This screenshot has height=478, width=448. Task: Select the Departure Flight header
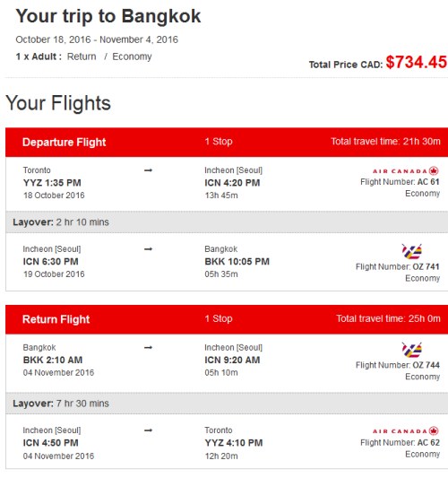[227, 142]
